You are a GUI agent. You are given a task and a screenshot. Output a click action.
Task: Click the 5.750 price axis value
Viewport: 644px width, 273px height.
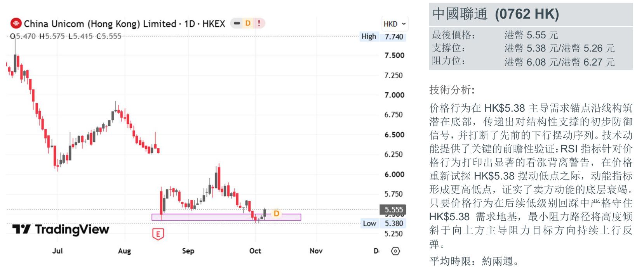tap(393, 194)
